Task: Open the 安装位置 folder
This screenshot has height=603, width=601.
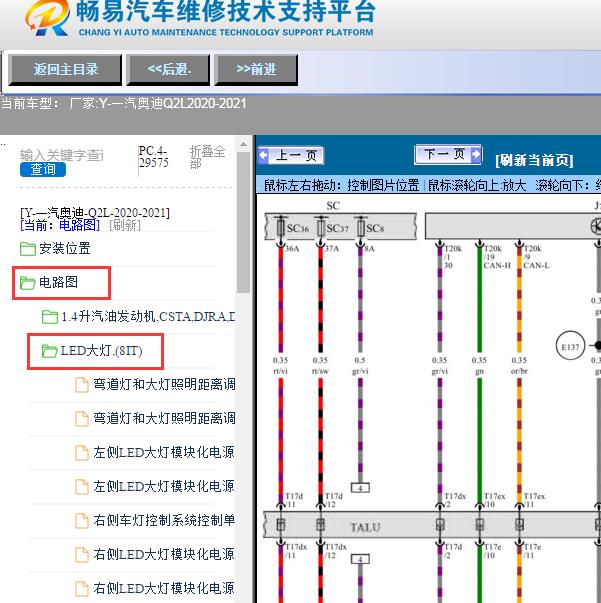Action: click(65, 248)
